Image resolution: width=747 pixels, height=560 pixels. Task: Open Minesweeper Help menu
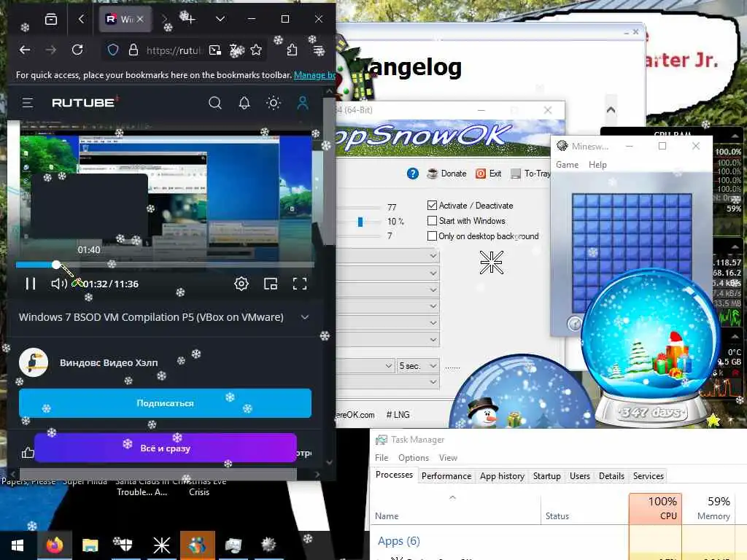tap(597, 164)
